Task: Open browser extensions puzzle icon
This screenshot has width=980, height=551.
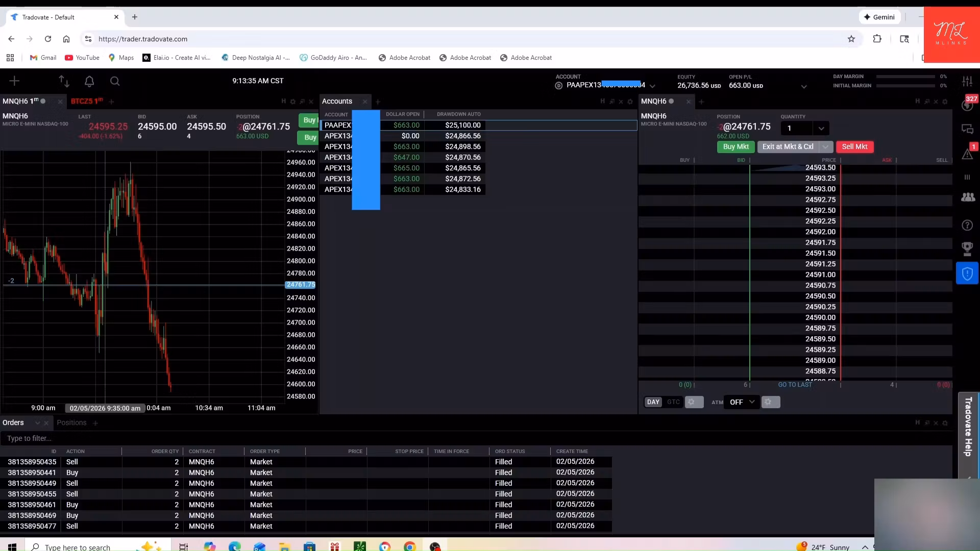Action: coord(877,39)
